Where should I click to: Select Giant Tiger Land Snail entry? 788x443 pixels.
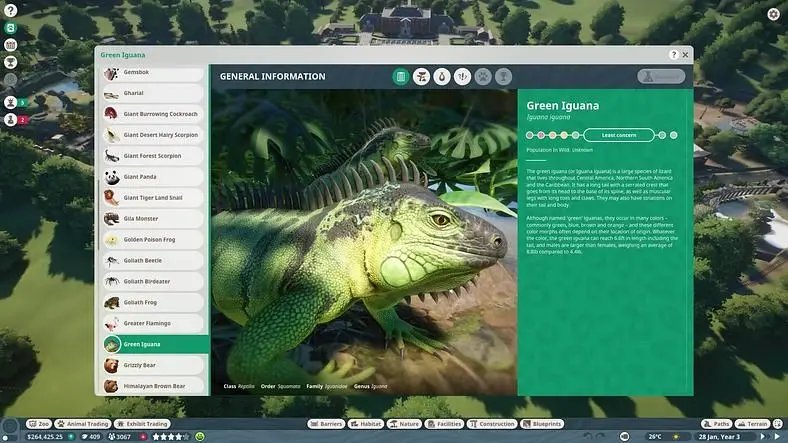[x=153, y=198]
